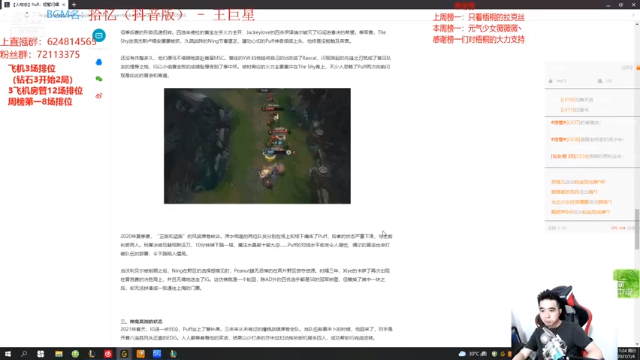Image resolution: width=640 pixels, height=360 pixels.
Task: Open the shield security tray icon
Action: 494,354
